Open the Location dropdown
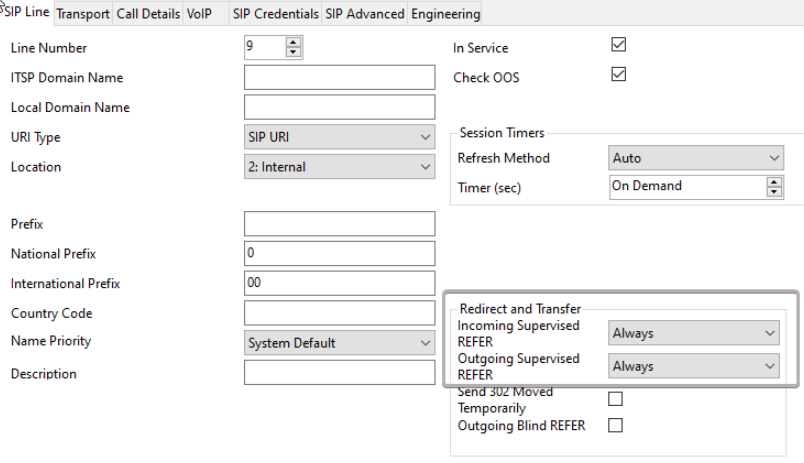Screen dimensions: 804x463 339,167
